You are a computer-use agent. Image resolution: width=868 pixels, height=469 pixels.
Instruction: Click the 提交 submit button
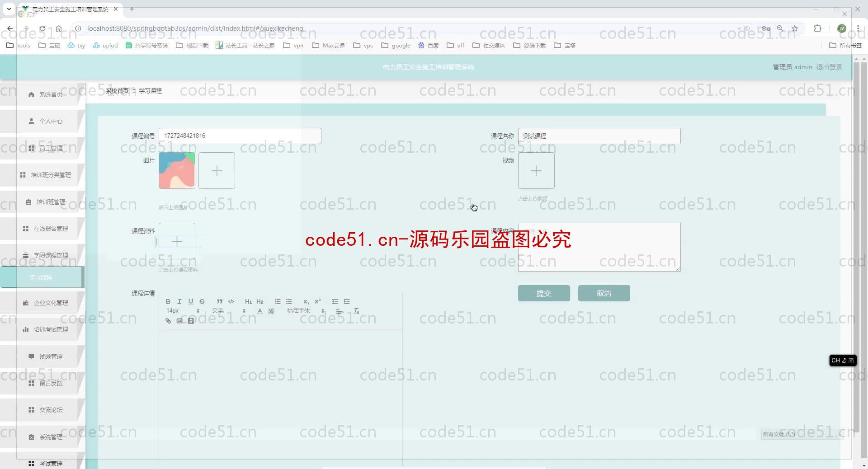click(x=544, y=293)
